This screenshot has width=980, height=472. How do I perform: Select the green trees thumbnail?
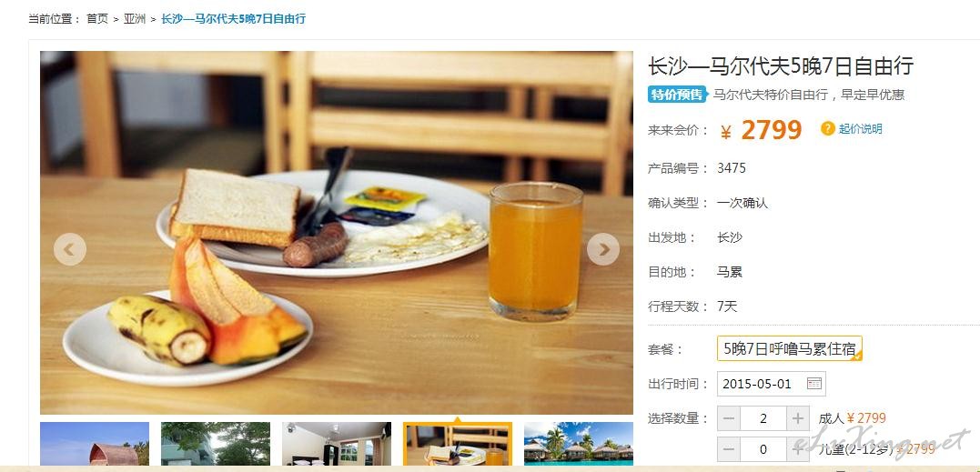coord(216,444)
